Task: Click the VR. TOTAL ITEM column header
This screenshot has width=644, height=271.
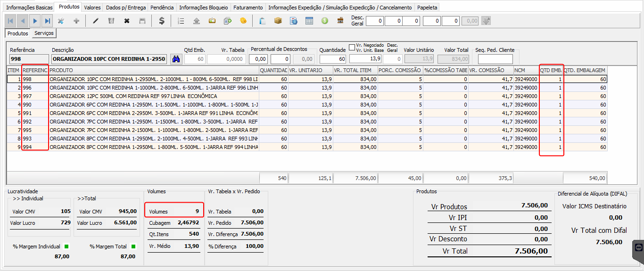Action: point(355,70)
